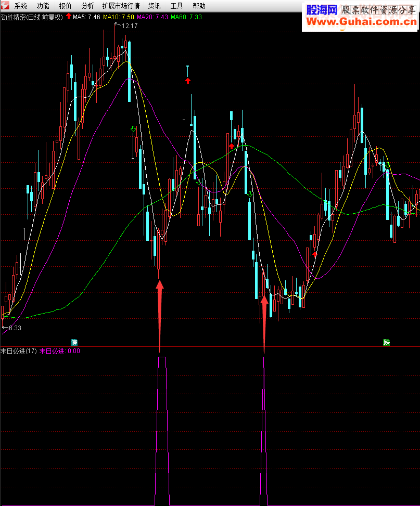Open the 扩展市场行情 menu
This screenshot has width=420, height=506.
121,6
